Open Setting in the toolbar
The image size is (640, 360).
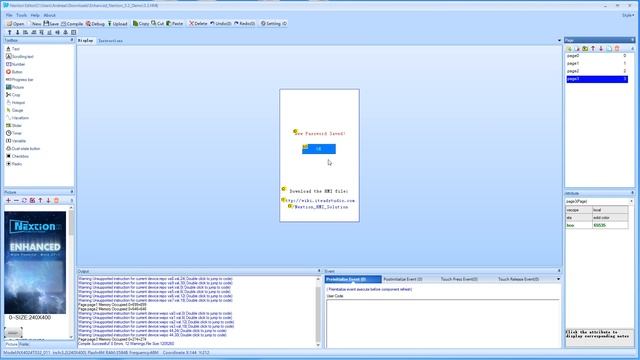pyautogui.click(x=273, y=24)
